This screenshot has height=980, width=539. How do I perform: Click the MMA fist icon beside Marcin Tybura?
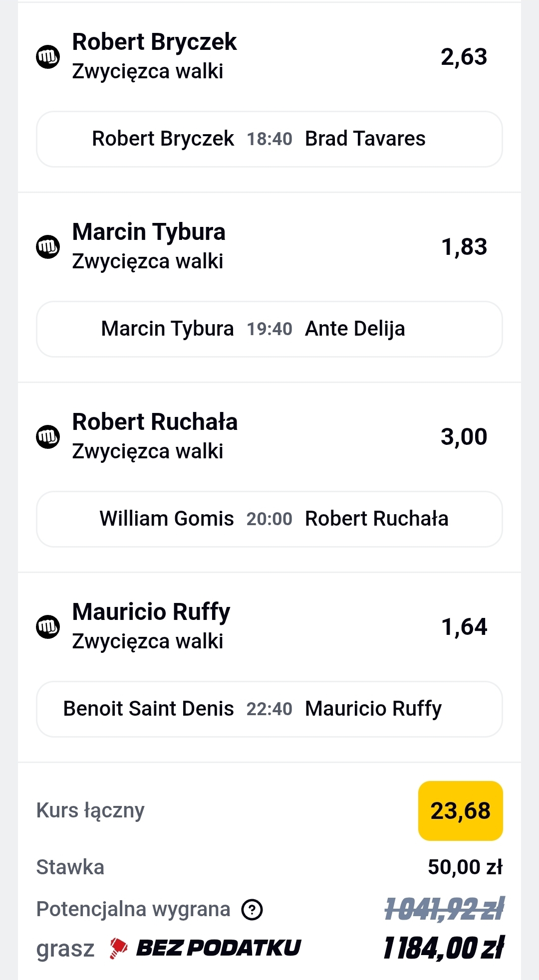(x=48, y=247)
